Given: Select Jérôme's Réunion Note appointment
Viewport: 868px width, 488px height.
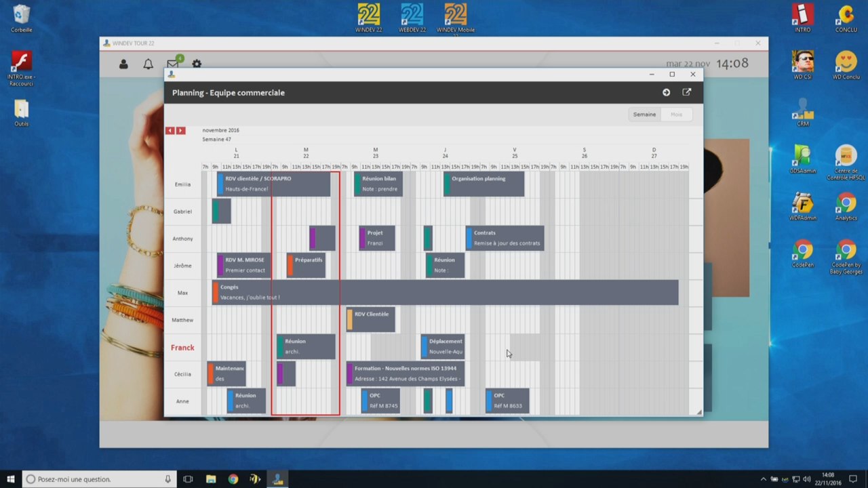Looking at the screenshot, I should click(445, 265).
